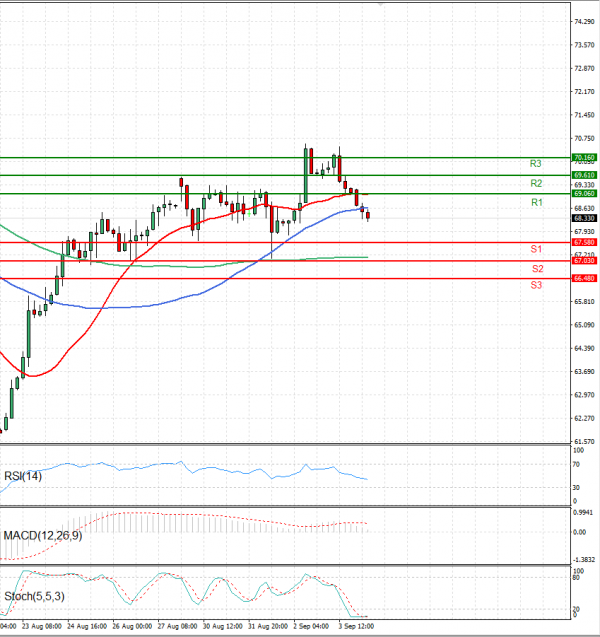This screenshot has width=600, height=637.
Task: Click the S3 support level label
Action: tap(536, 285)
